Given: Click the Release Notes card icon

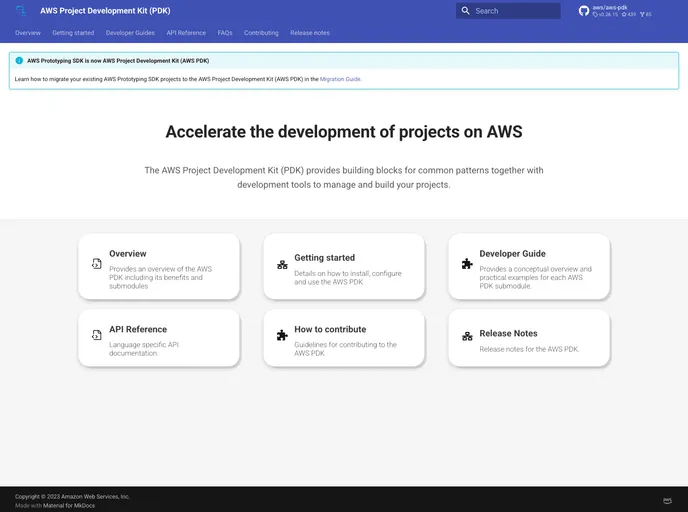Looking at the screenshot, I should (467, 336).
